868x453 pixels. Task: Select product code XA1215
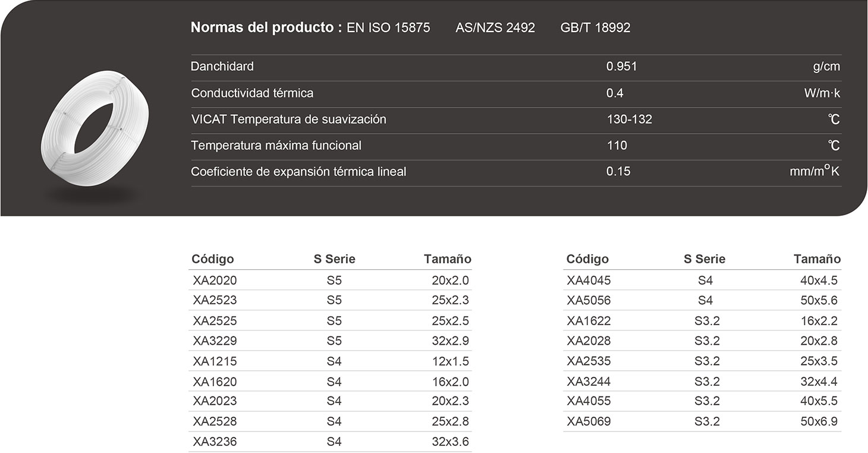215,361
